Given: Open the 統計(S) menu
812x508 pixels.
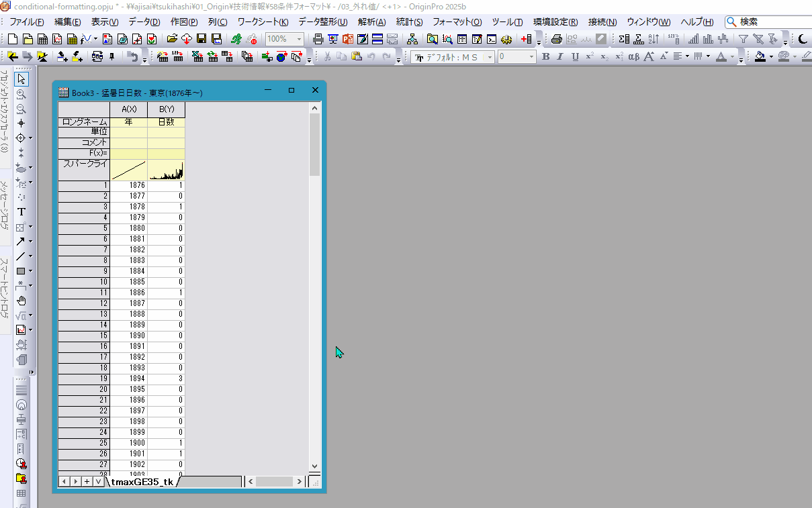Looking at the screenshot, I should pos(410,22).
